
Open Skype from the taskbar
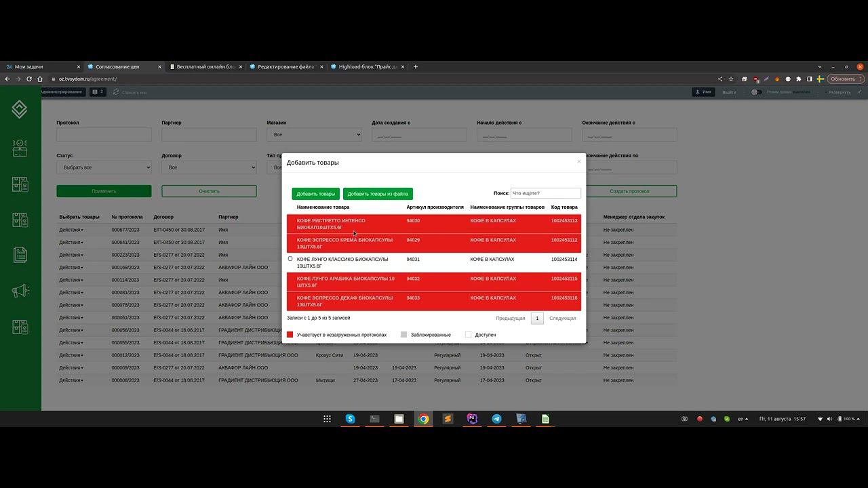coord(350,419)
